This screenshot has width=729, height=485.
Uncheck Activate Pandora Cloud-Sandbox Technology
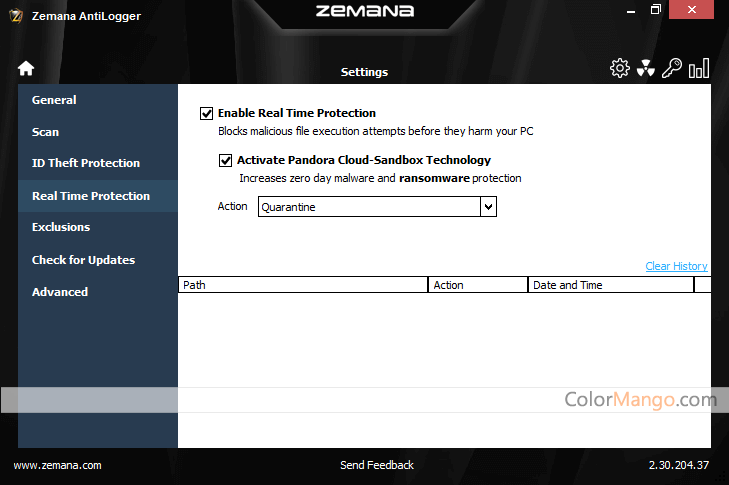pos(225,160)
